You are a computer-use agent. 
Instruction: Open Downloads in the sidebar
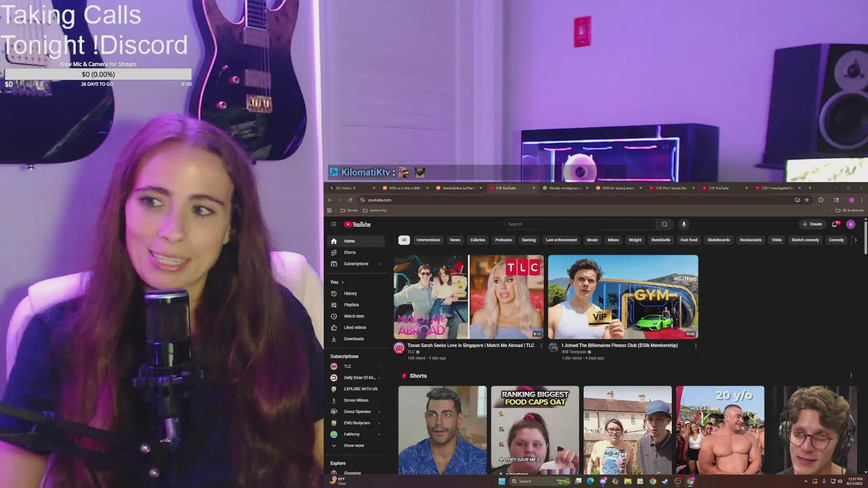pos(356,339)
